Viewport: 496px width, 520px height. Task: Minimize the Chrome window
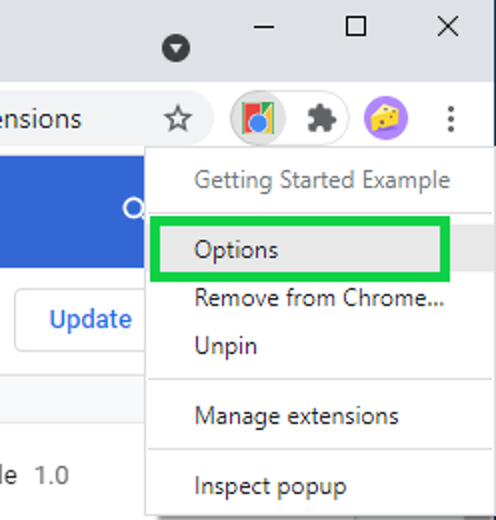[264, 27]
